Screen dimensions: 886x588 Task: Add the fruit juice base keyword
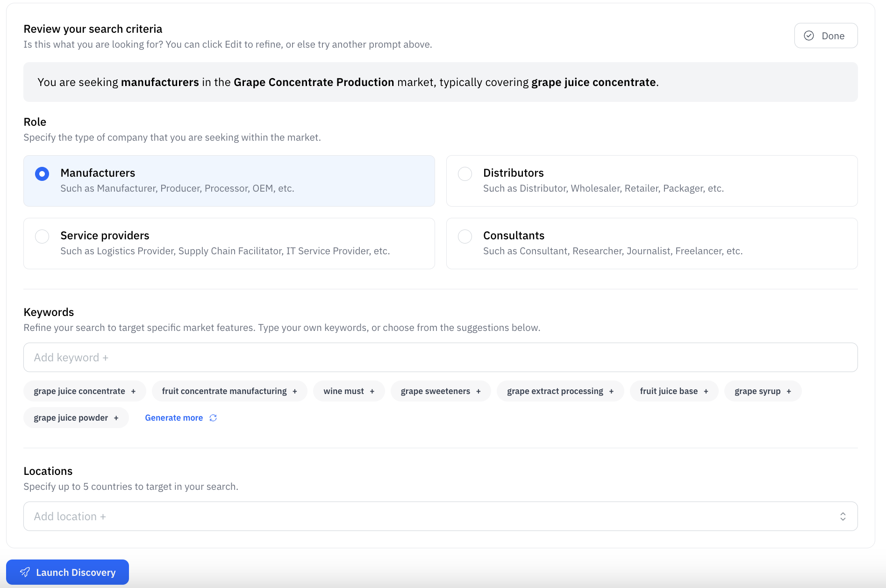[x=674, y=391]
